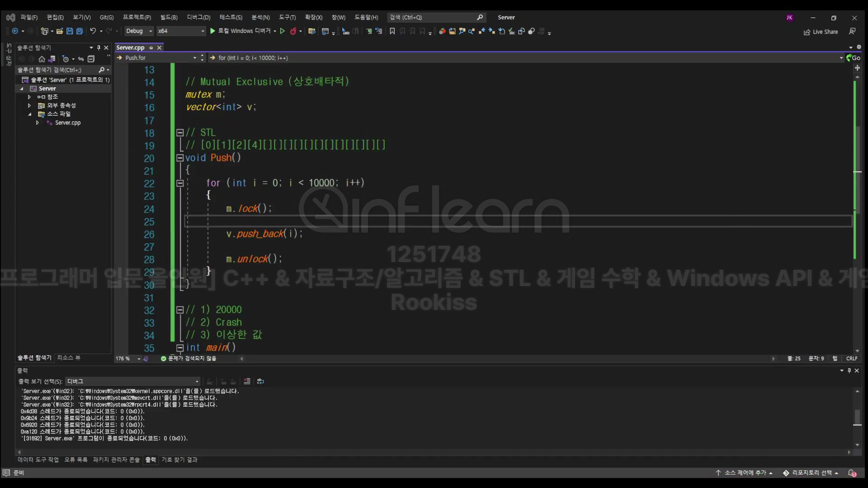Click the toolbar bookmark icon
Viewport: 868px width, 488px height.
[392, 31]
